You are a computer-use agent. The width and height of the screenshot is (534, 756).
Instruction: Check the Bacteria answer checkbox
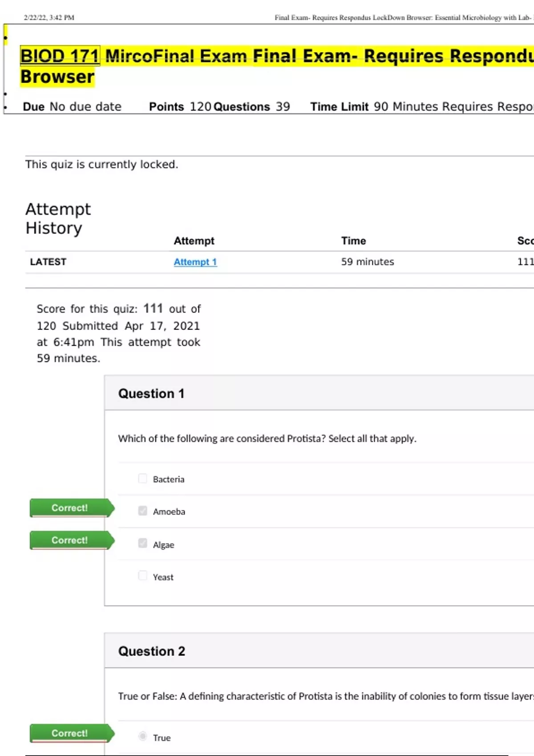pyautogui.click(x=142, y=479)
